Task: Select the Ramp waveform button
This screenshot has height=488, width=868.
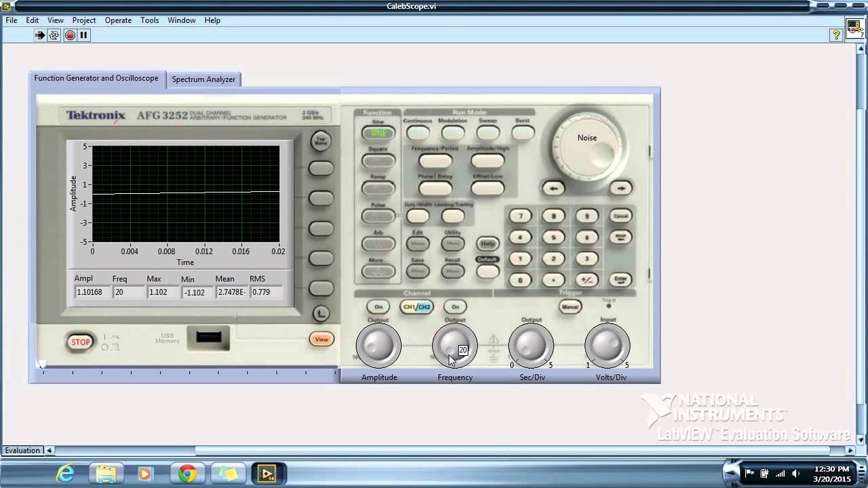Action: click(x=378, y=188)
